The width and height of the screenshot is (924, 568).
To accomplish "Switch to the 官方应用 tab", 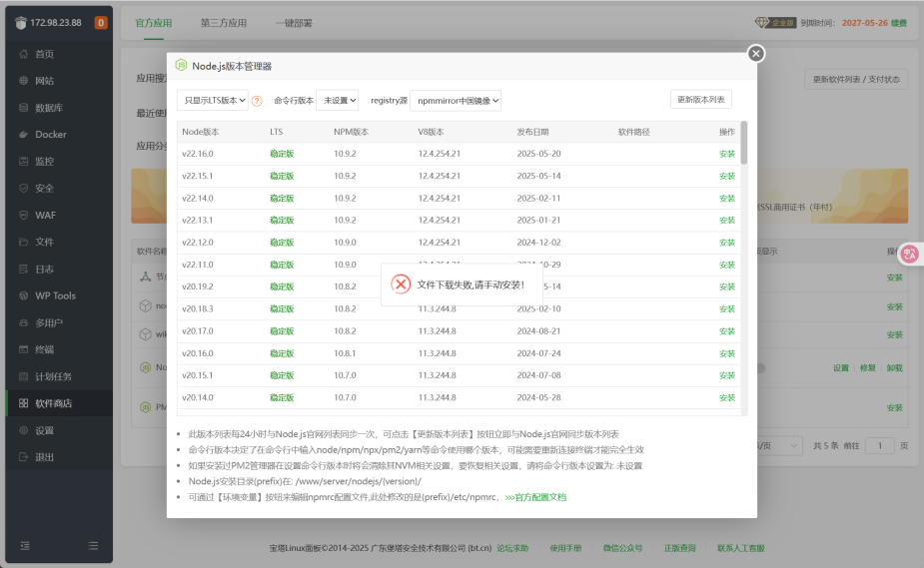I will (x=153, y=23).
